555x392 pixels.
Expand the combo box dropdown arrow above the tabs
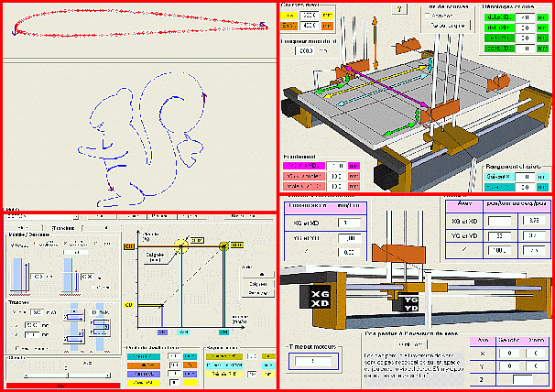pos(76,216)
